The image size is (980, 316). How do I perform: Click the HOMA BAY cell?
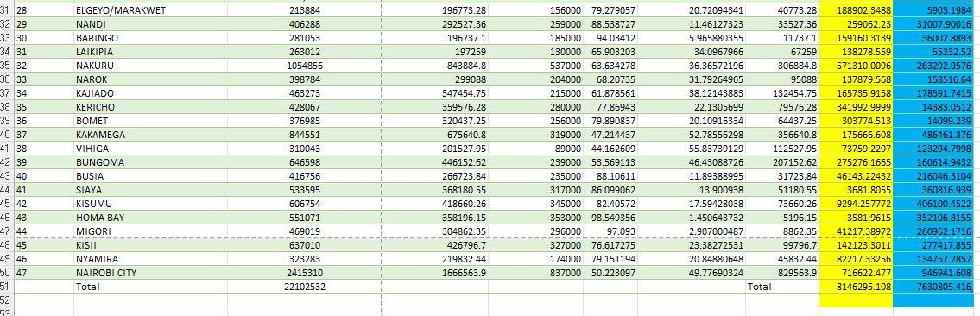coord(150,218)
